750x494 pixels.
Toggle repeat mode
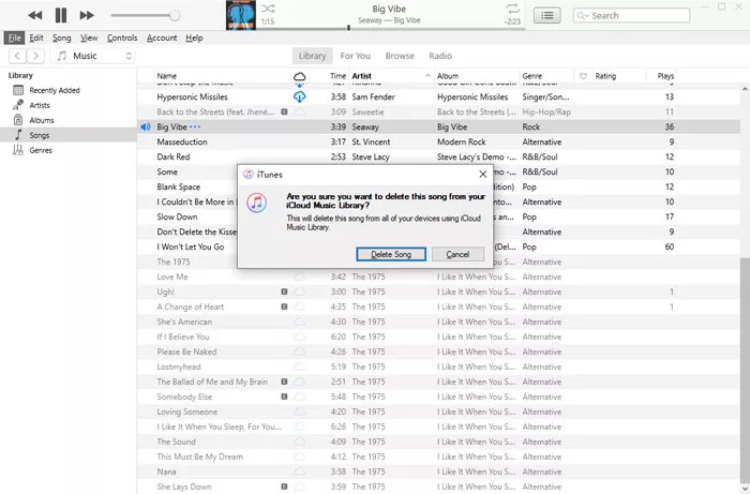(513, 9)
